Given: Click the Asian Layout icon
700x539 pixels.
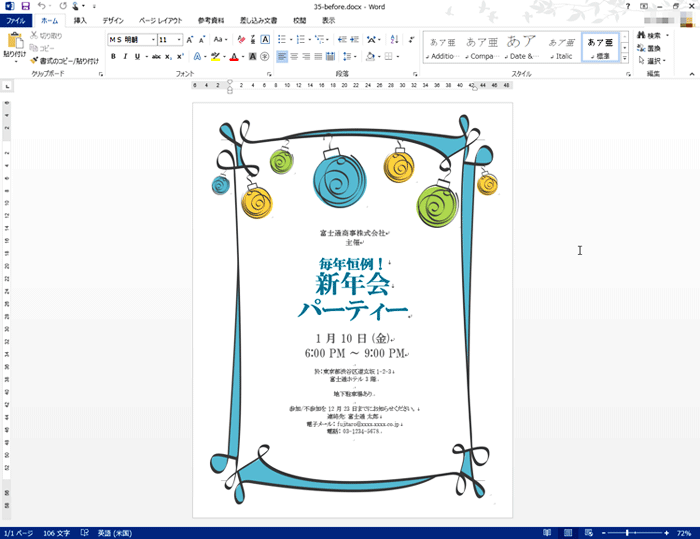Looking at the screenshot, I should coord(371,40).
